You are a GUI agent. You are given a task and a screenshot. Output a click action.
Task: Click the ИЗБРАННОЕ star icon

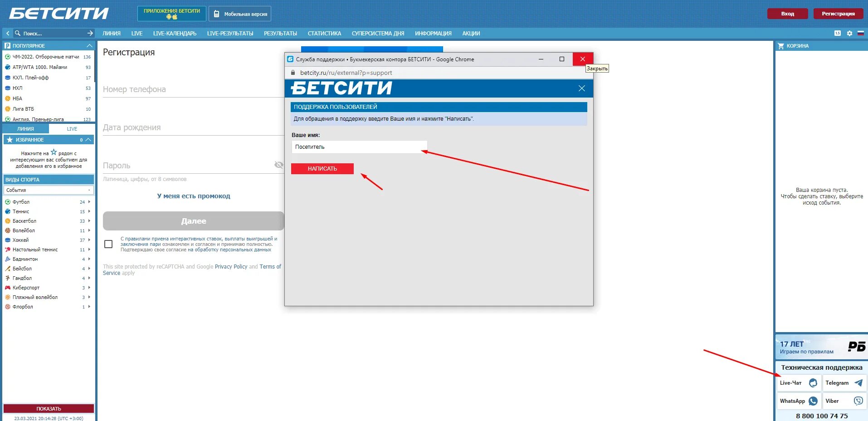point(10,140)
